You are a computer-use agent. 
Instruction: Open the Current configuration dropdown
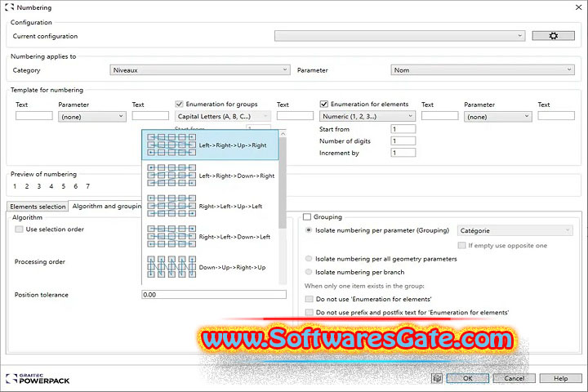tap(399, 36)
